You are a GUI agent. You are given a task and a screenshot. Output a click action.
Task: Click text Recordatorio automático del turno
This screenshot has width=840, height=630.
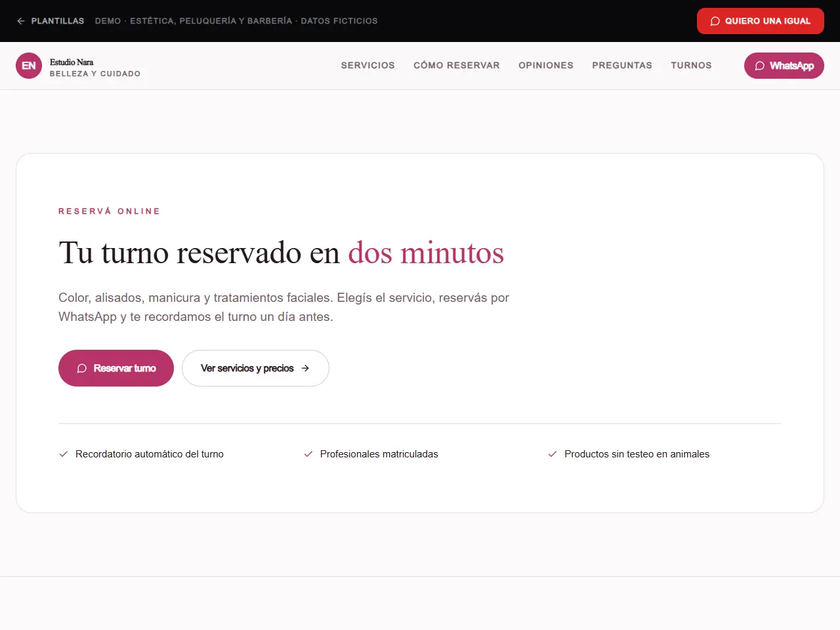point(150,454)
